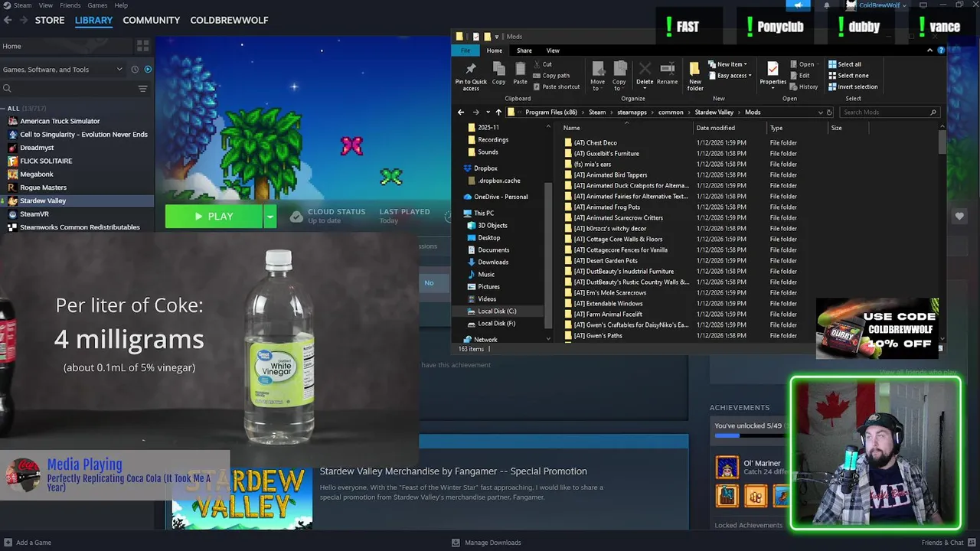The image size is (980, 551).
Task: Click Copy path in the Clipboard group
Action: [551, 76]
